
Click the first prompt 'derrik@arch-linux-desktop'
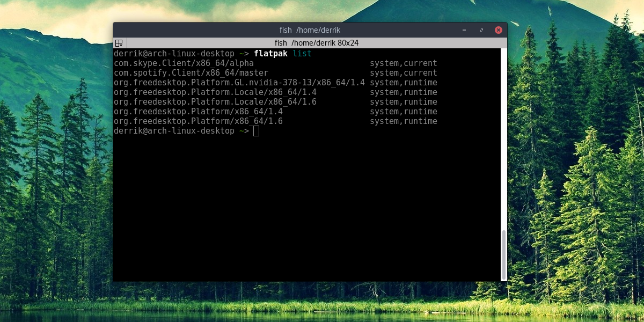(x=174, y=54)
